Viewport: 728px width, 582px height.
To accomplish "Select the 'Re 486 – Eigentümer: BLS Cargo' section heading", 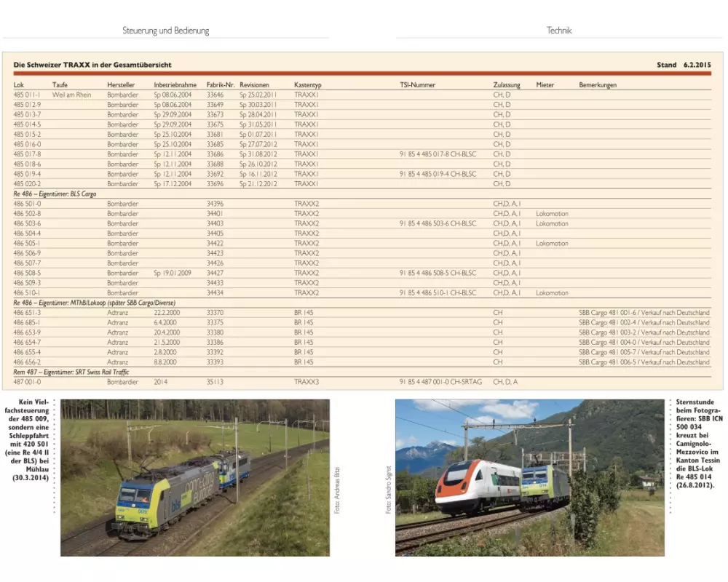I will point(55,194).
